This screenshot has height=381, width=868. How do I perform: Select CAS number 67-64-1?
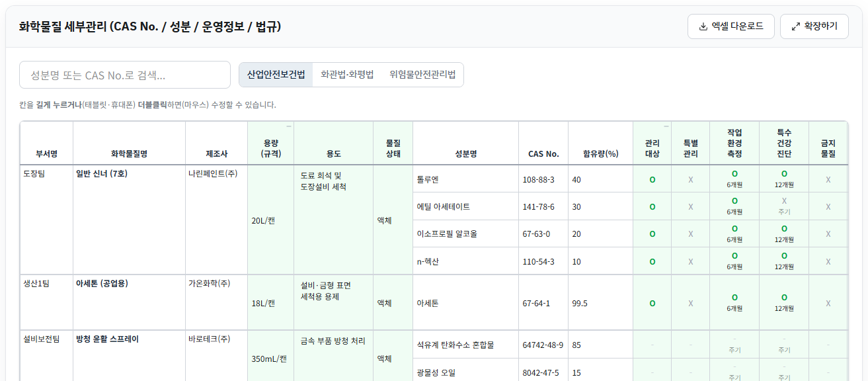tap(543, 302)
